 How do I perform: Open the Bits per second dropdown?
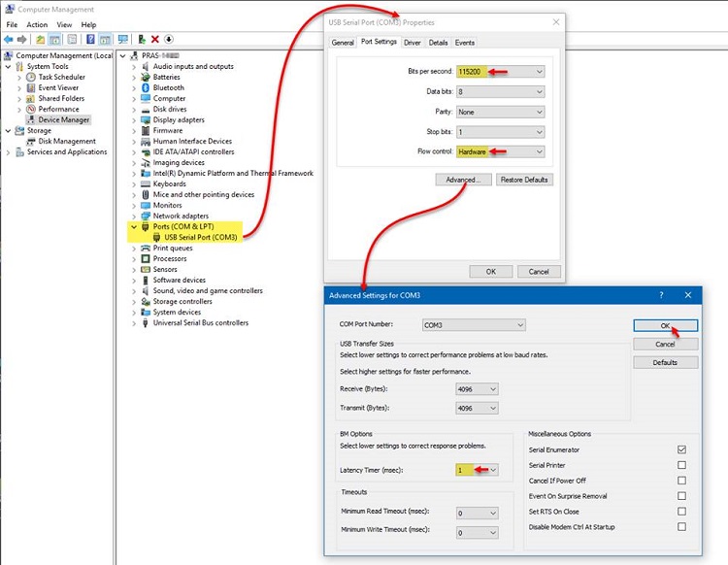(x=501, y=72)
